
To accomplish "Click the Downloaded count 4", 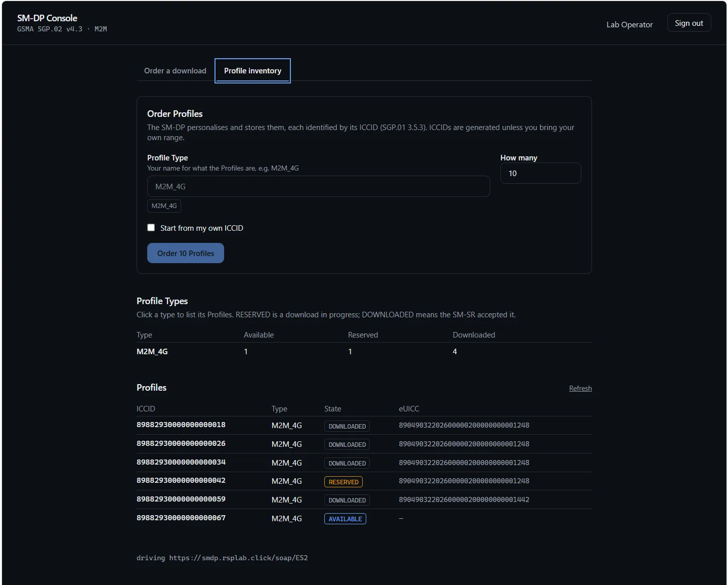I will pos(455,352).
